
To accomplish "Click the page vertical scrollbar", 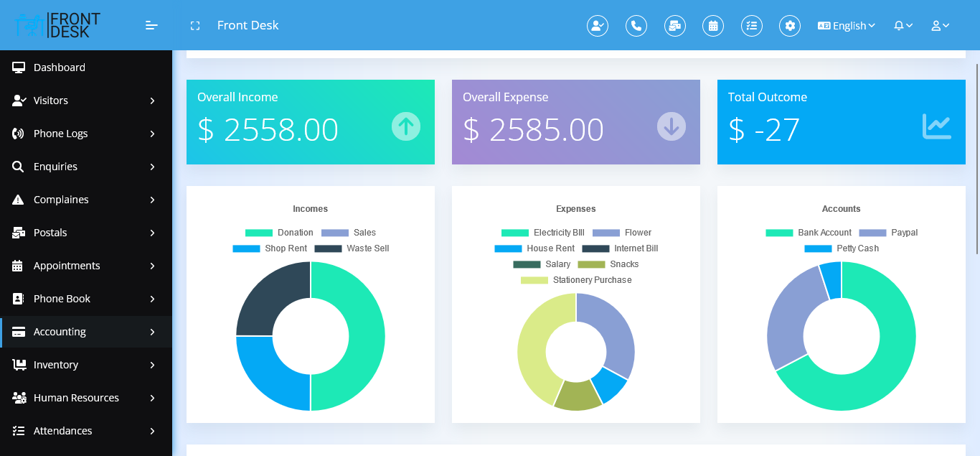I will (x=976, y=158).
